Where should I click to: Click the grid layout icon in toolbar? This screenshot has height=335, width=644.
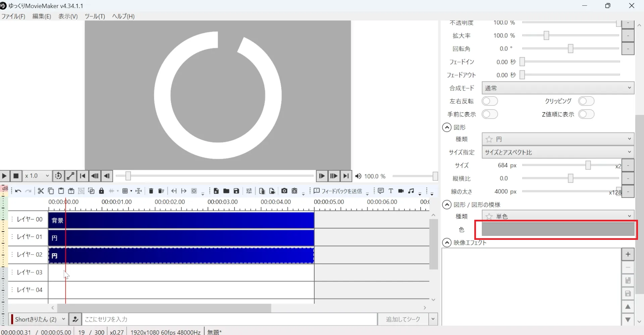point(125,191)
